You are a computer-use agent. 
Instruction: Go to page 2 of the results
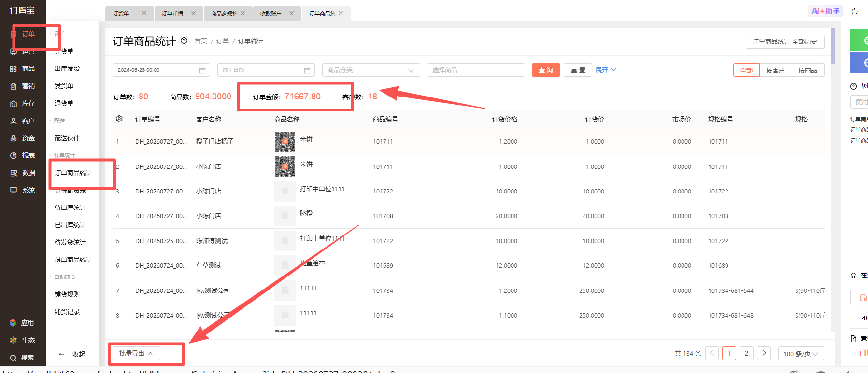point(746,354)
